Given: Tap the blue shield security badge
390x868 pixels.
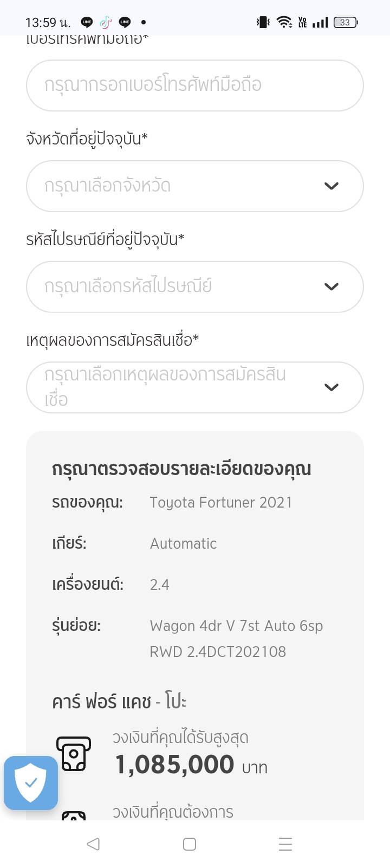Looking at the screenshot, I should (31, 782).
